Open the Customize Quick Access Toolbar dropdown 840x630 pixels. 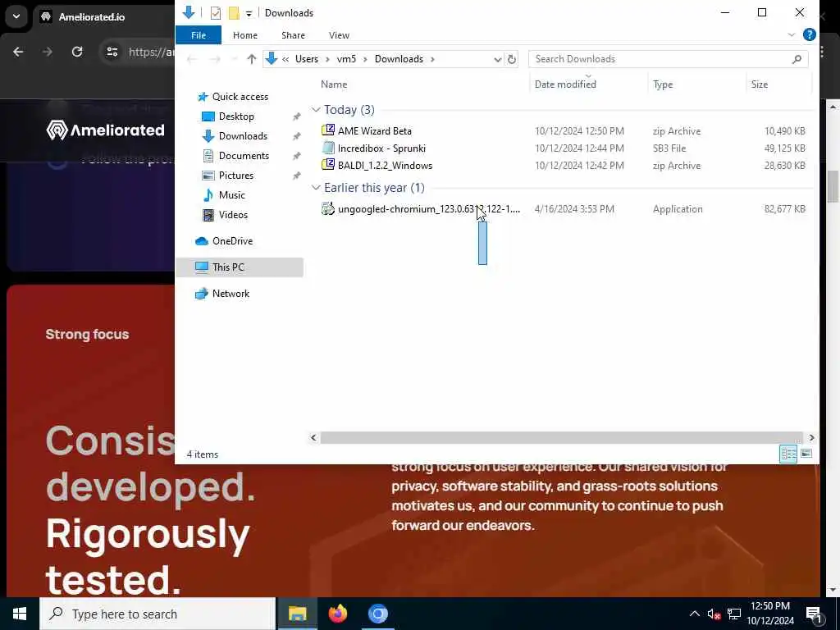249,13
